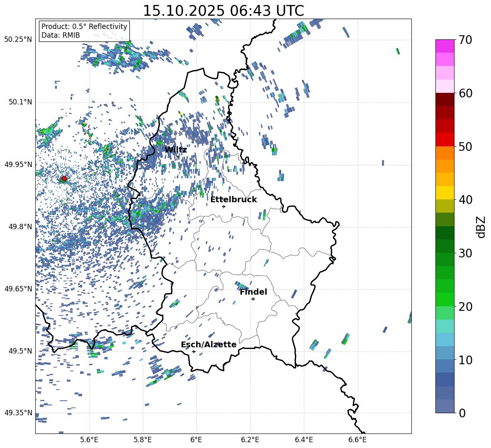491x448 pixels.
Task: Click the 49.35°N latitude tick label
Action: coord(18,413)
